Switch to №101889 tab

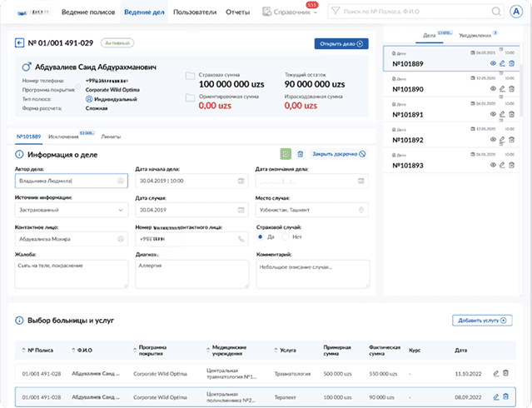coord(28,137)
